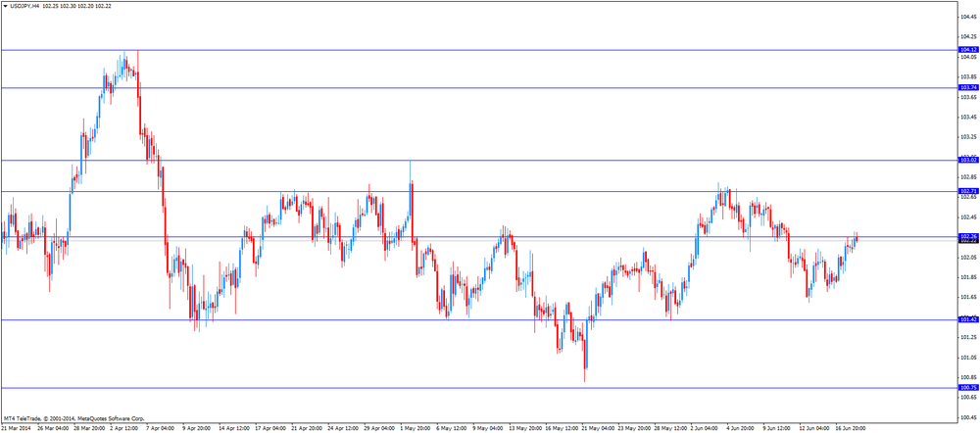Viewport: 980px width, 433px height.
Task: Select the 101.42 horizontal line price label
Action: [x=968, y=320]
